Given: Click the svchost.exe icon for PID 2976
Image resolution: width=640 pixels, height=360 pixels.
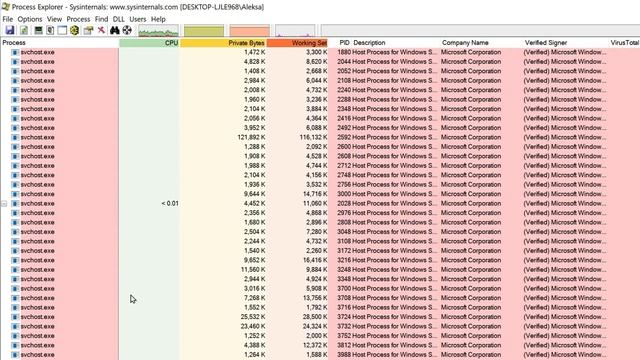Looking at the screenshot, I should pyautogui.click(x=15, y=213).
